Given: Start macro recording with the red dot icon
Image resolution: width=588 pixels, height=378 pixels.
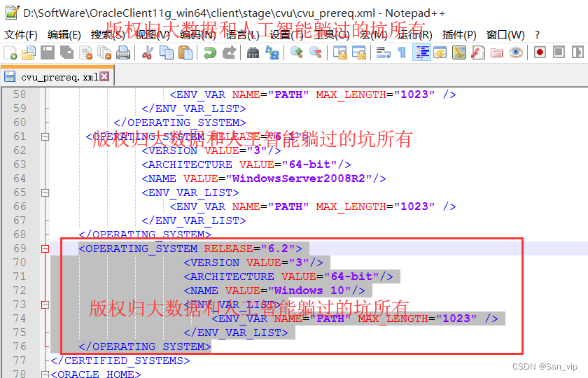Looking at the screenshot, I should pyautogui.click(x=540, y=52).
